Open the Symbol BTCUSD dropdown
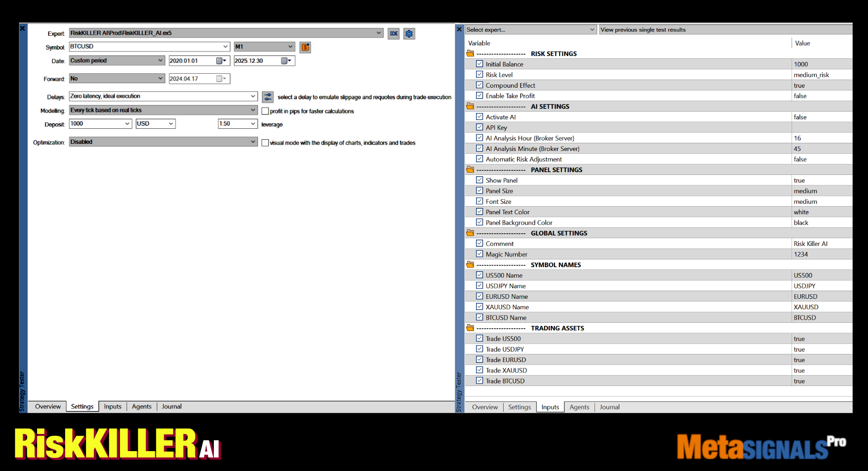Image resolution: width=868 pixels, height=471 pixels. (225, 47)
